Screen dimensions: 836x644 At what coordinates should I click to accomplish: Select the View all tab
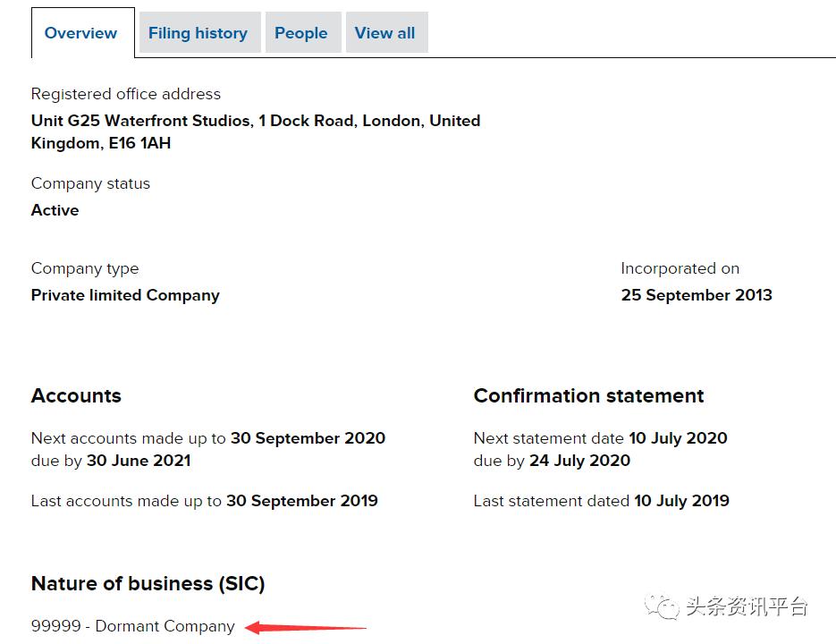click(385, 32)
